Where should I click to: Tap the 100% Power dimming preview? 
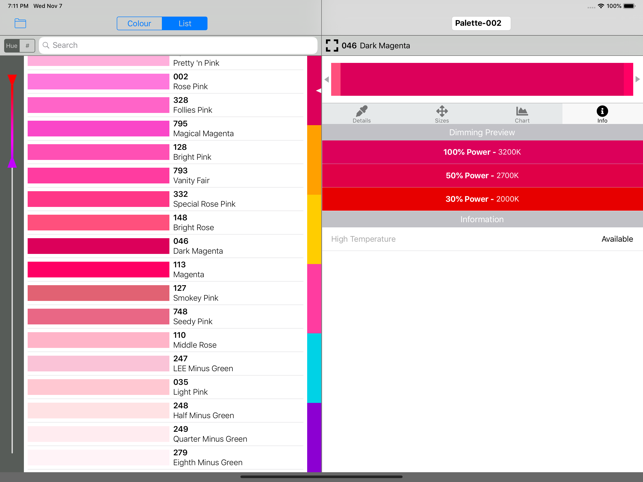point(482,152)
